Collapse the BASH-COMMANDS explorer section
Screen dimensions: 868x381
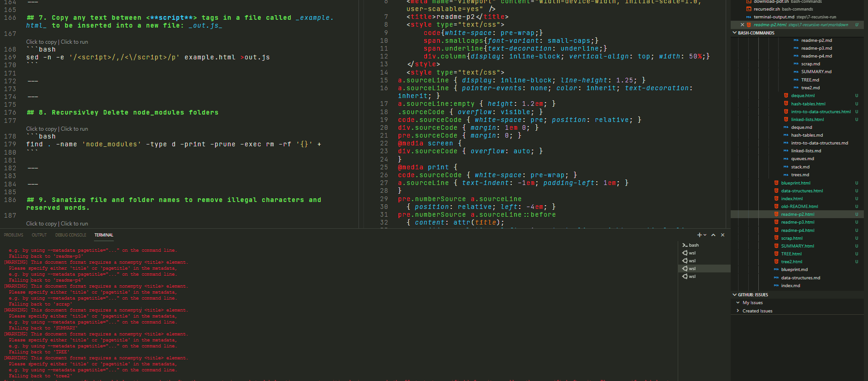[734, 33]
